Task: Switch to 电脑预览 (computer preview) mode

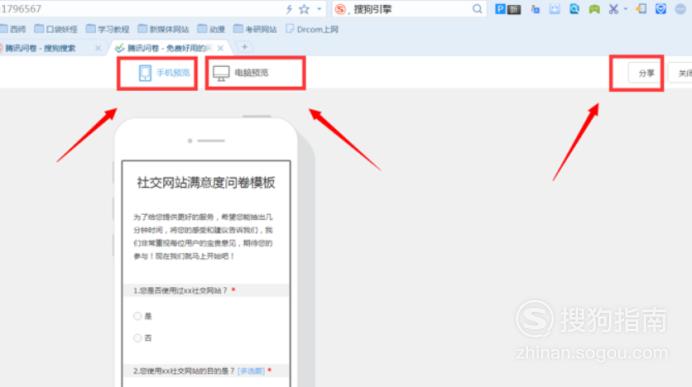Action: (241, 73)
